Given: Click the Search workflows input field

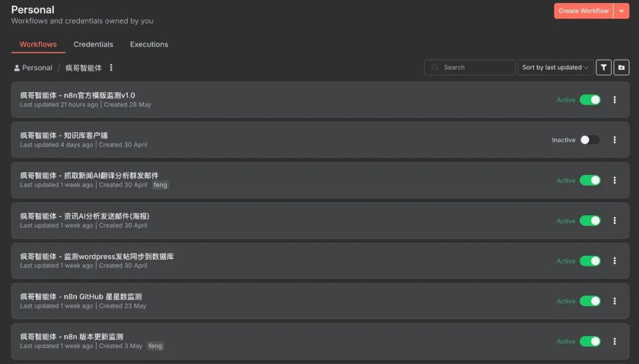Looking at the screenshot, I should click(x=469, y=67).
